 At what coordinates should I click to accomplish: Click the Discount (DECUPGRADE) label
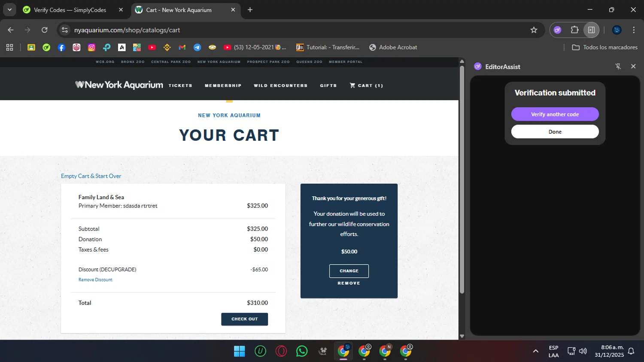pos(107,270)
